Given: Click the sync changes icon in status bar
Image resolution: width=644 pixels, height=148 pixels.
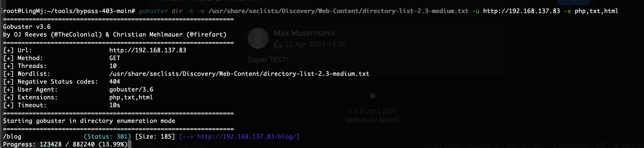Looking at the screenshot, I should (164, 146).
